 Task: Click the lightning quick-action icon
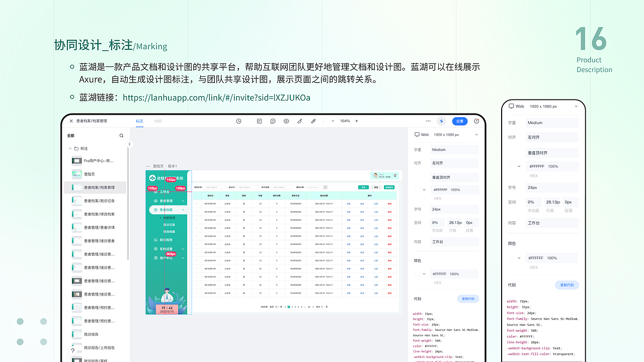coord(441,121)
